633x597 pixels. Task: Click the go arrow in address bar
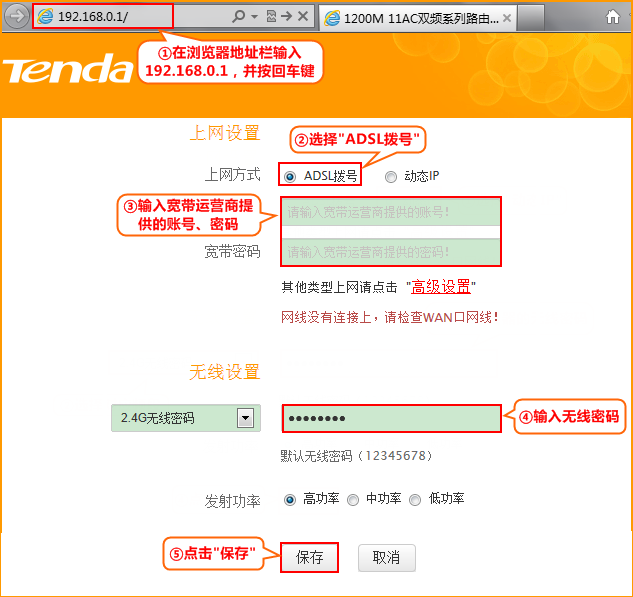(288, 17)
